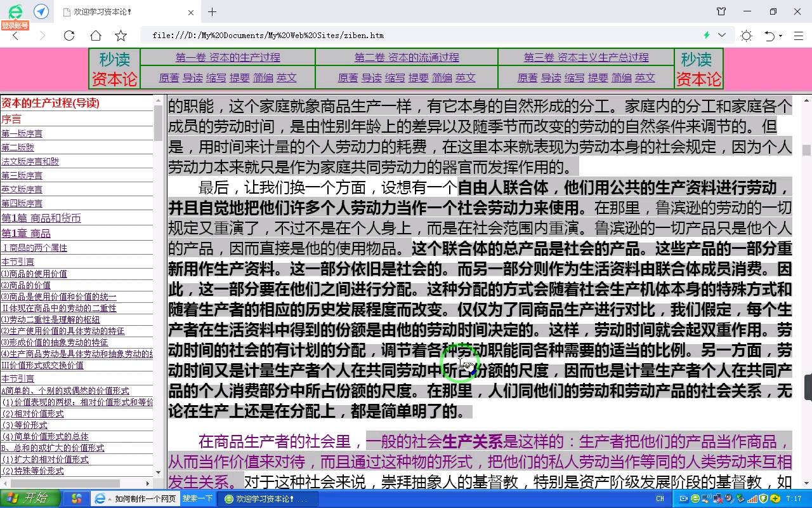Click 原著 under 第三卷
This screenshot has width=812, height=508.
coord(528,77)
